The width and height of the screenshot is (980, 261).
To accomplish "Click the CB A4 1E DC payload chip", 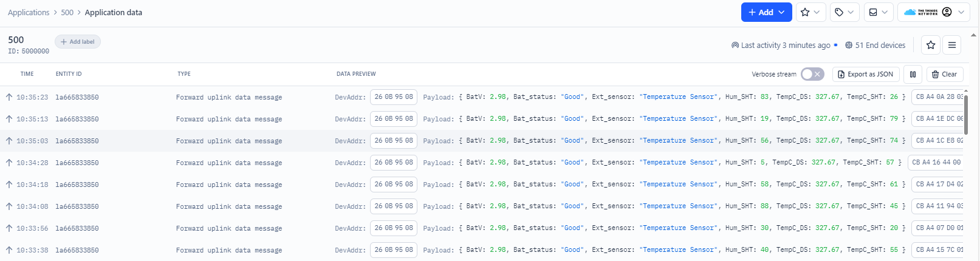I will pos(937,119).
